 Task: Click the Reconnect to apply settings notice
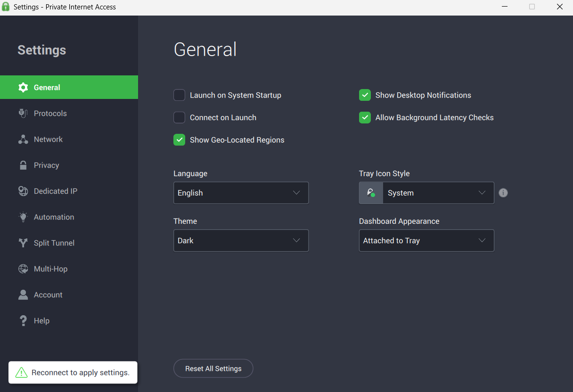point(73,373)
